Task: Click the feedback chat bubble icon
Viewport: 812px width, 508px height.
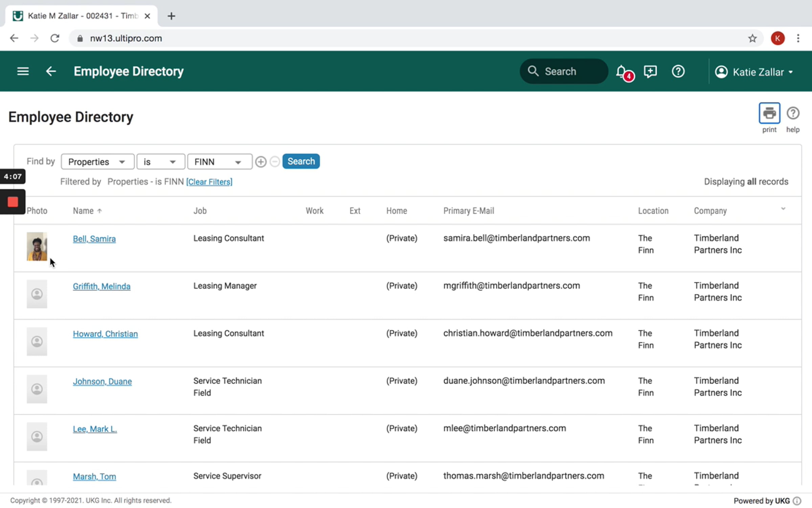Action: [650, 71]
